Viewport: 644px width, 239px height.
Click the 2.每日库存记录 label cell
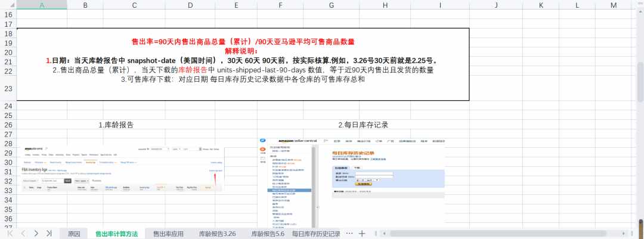(363, 125)
